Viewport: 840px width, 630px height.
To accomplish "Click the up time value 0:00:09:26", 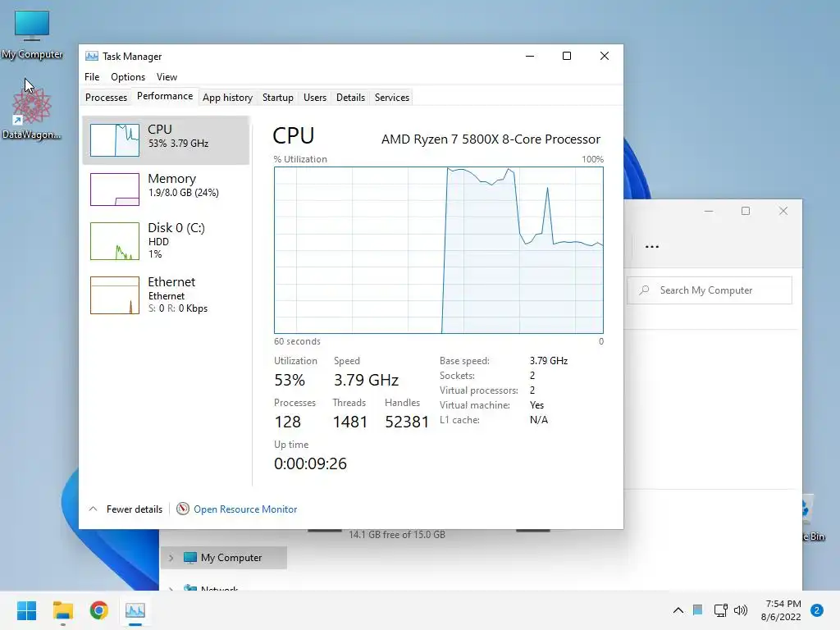I will click(x=310, y=463).
